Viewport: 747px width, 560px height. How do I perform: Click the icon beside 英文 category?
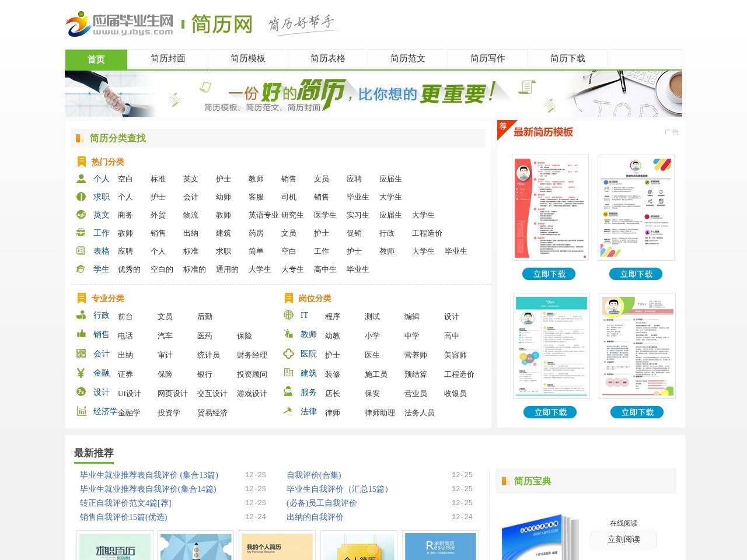click(x=81, y=215)
